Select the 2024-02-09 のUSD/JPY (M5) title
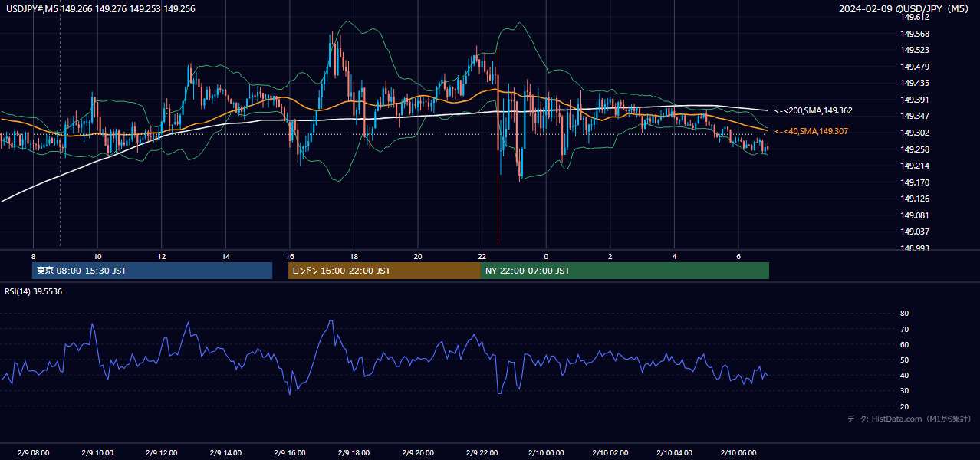Image resolution: width=980 pixels, height=460 pixels. (905, 8)
